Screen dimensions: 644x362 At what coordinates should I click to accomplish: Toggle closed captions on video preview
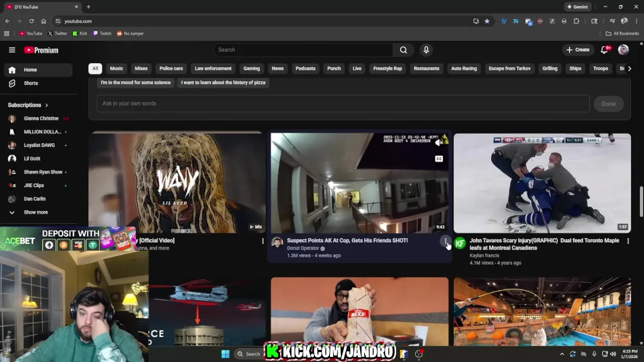pos(439,159)
